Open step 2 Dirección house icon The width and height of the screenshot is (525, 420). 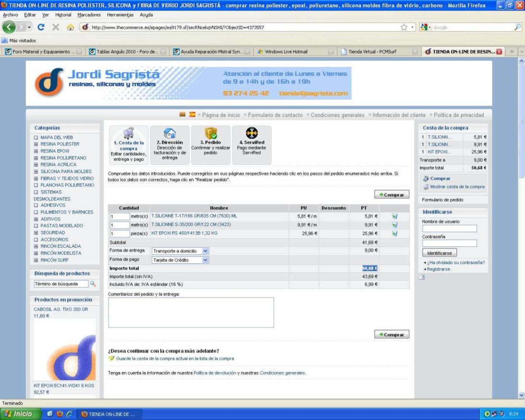click(170, 133)
